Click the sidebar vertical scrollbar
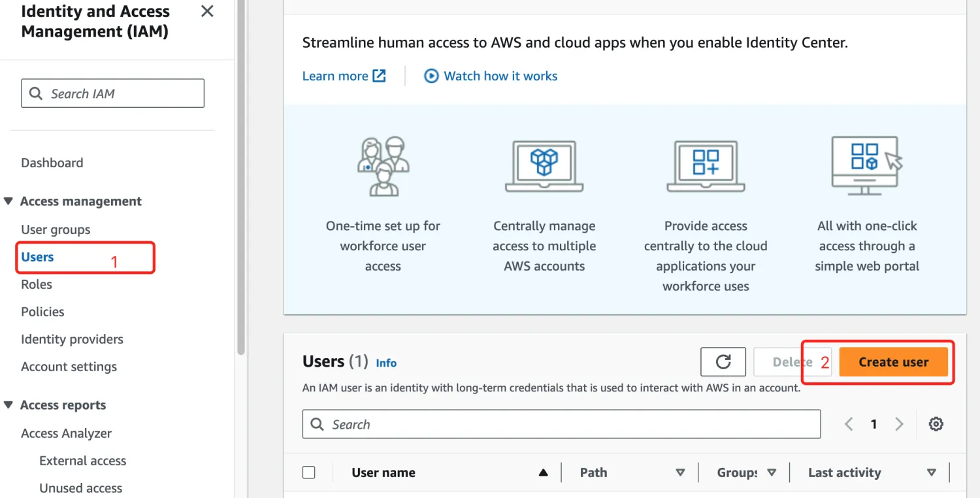The width and height of the screenshot is (980, 498). [241, 176]
